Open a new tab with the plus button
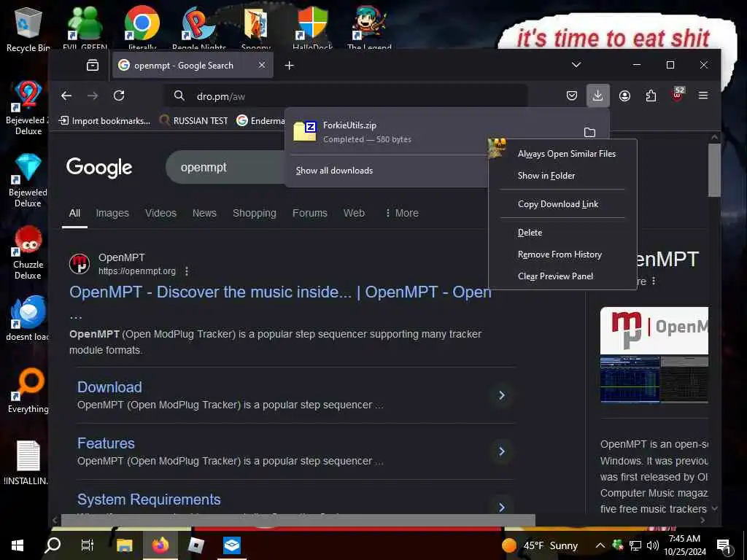 [x=289, y=65]
